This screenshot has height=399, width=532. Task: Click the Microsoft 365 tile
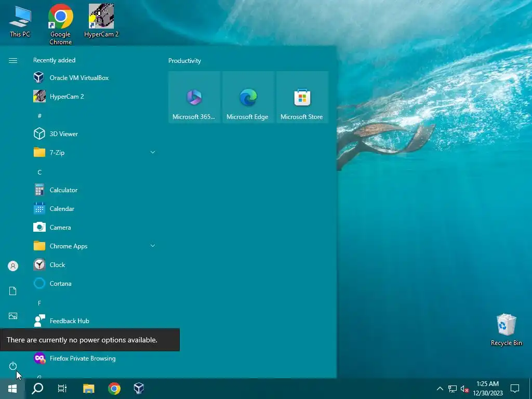click(194, 97)
